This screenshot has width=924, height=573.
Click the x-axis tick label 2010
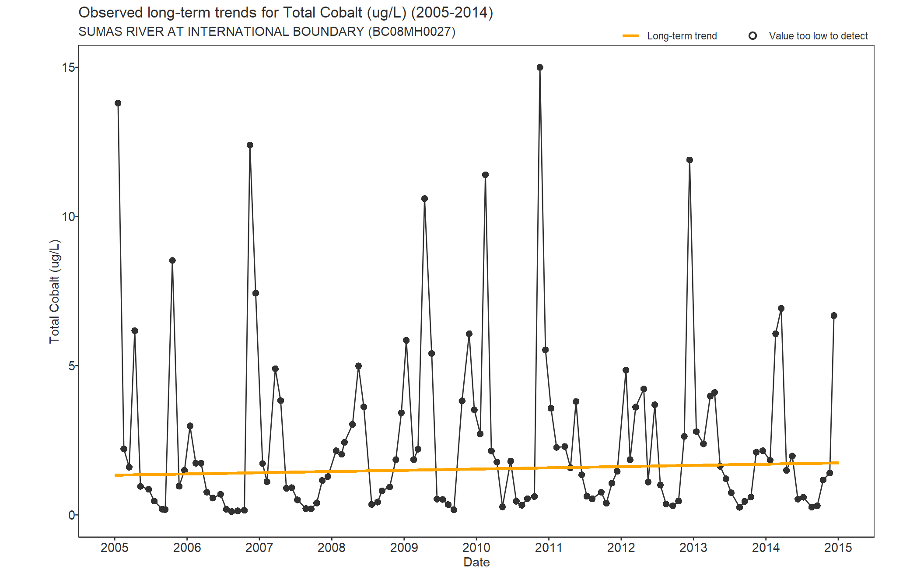click(476, 548)
